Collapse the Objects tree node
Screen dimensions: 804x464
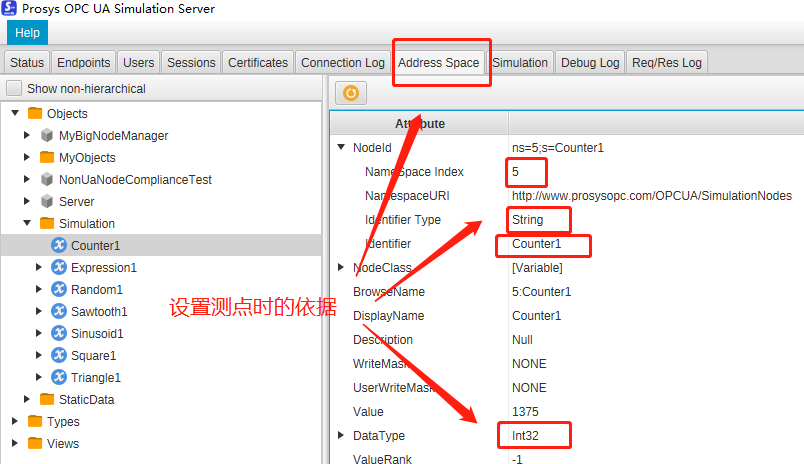point(15,113)
